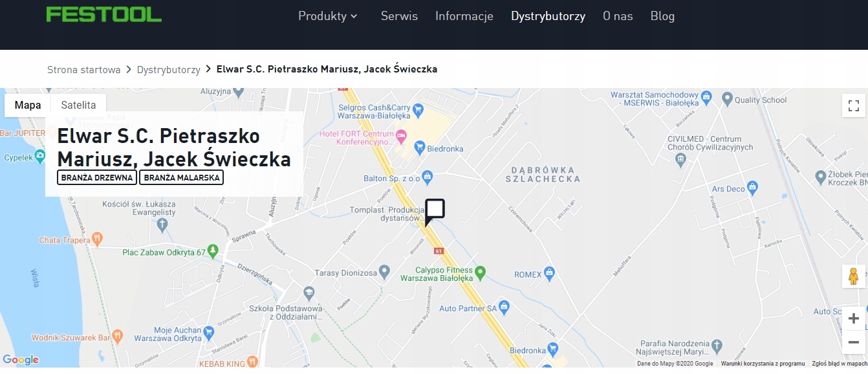Click the Ars Deco shop pin

pyautogui.click(x=752, y=188)
